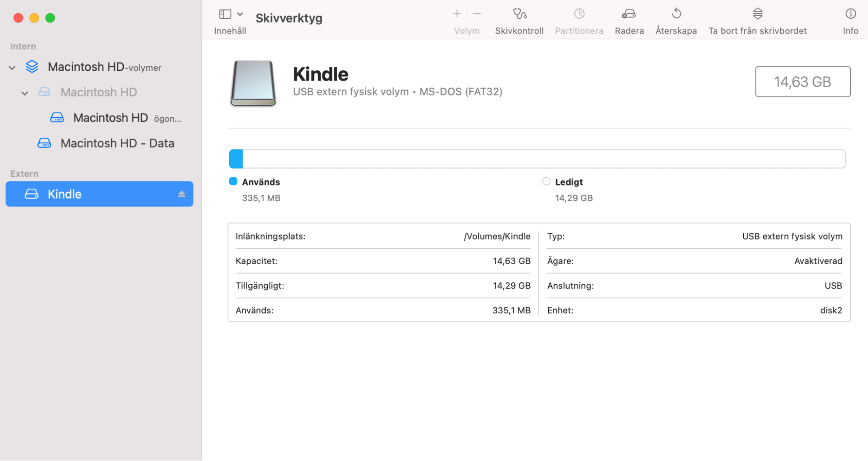This screenshot has width=868, height=461.
Task: Eject Kindle using the sidebar eject icon
Action: pyautogui.click(x=182, y=194)
